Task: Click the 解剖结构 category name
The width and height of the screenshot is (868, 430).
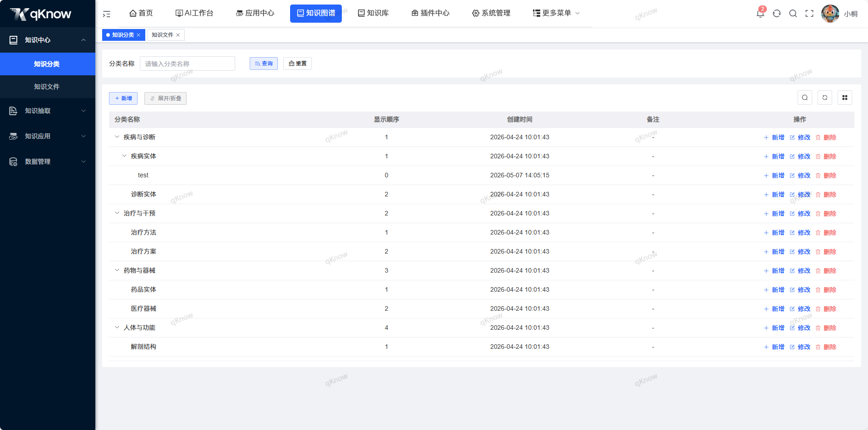Action: pos(143,347)
